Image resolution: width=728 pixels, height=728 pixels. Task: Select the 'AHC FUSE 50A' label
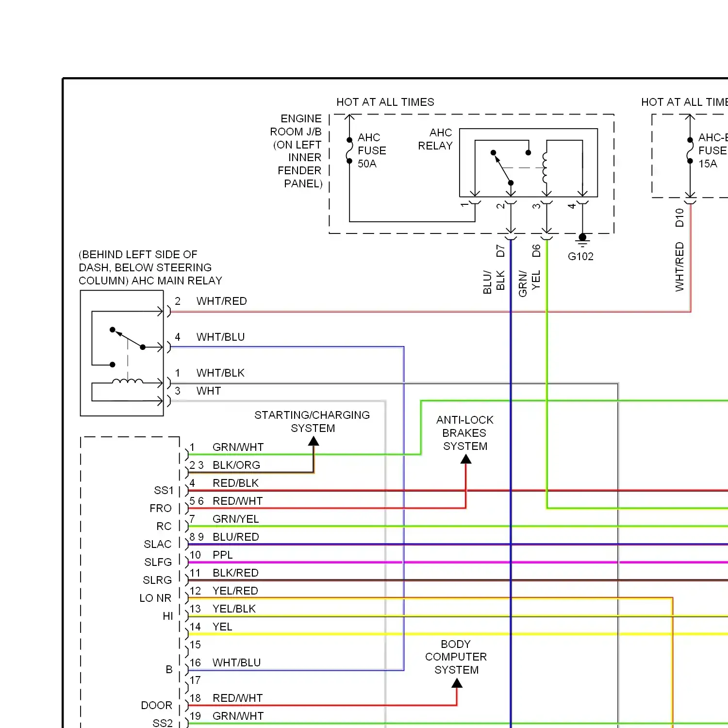point(372,150)
